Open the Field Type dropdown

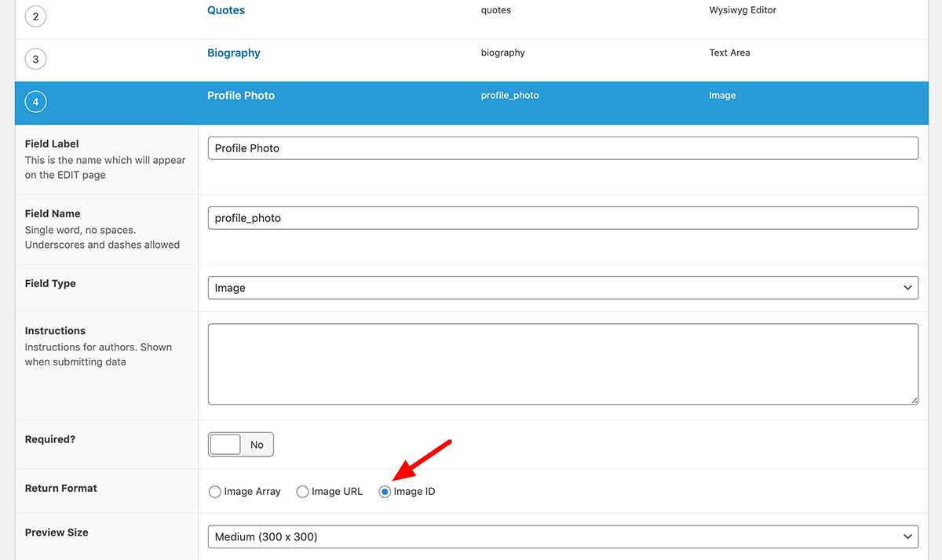click(x=562, y=288)
